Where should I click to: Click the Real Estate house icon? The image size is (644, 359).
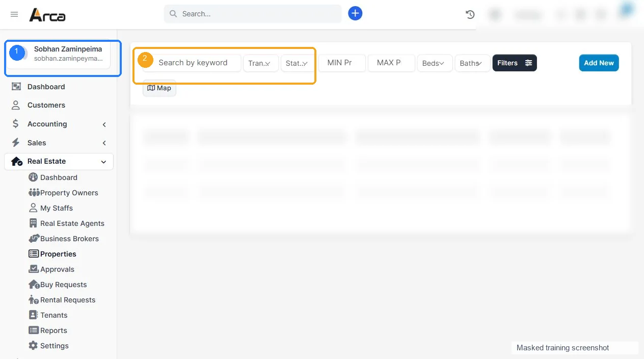[17, 161]
